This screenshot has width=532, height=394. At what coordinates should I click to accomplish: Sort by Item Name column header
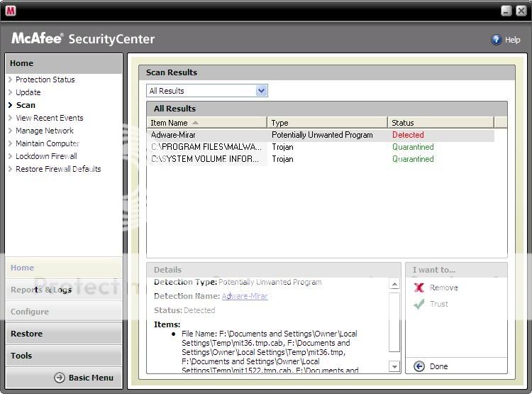tap(207, 123)
